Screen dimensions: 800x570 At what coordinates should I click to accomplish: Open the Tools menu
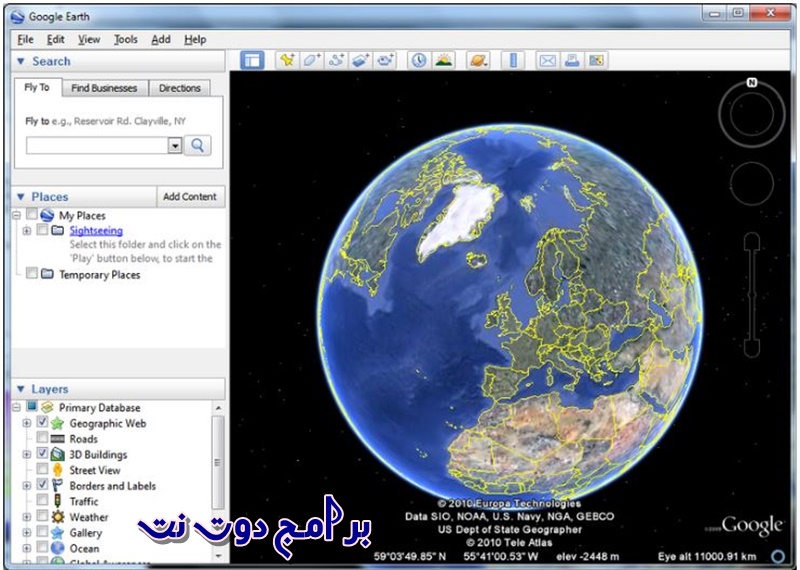click(126, 39)
